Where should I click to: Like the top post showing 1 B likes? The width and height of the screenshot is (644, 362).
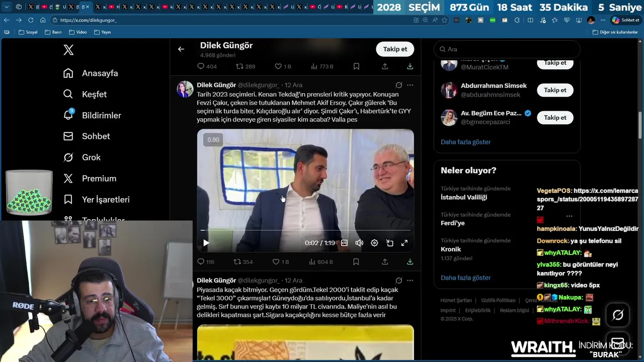click(x=278, y=66)
